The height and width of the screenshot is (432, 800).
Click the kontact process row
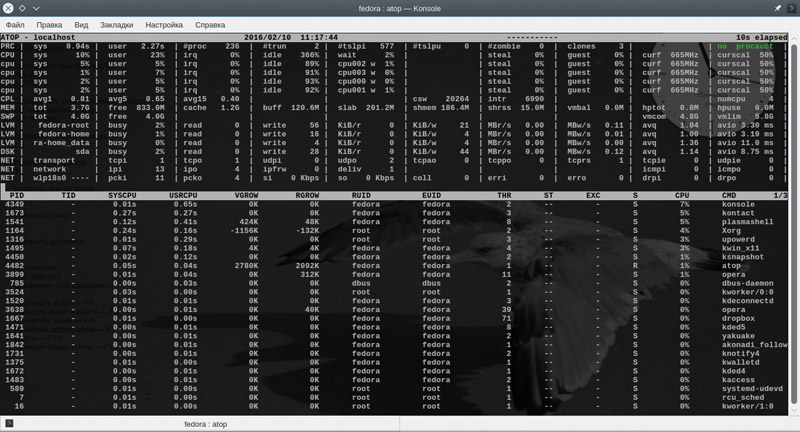click(x=394, y=213)
